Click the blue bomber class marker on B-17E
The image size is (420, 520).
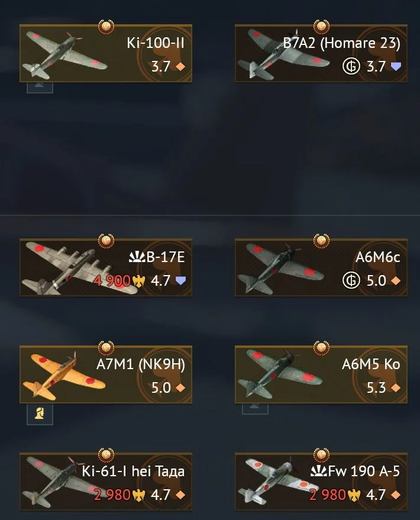(180, 281)
